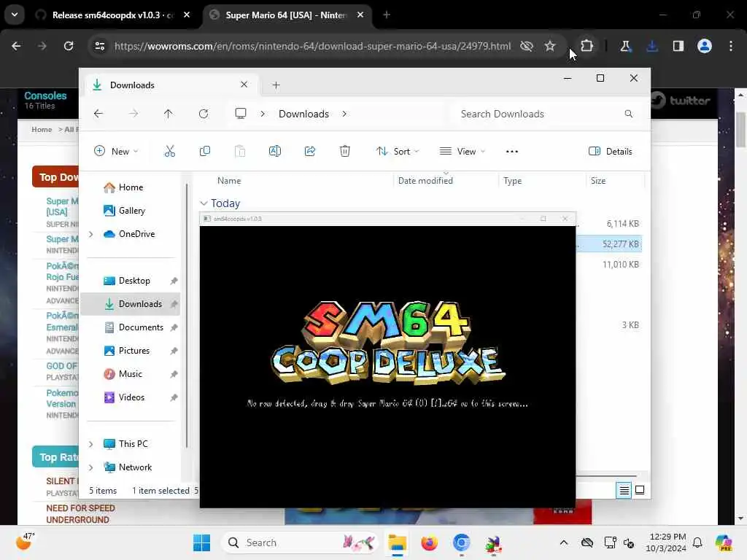Go up one folder level in Explorer
This screenshot has width=747, height=560.
pos(169,114)
